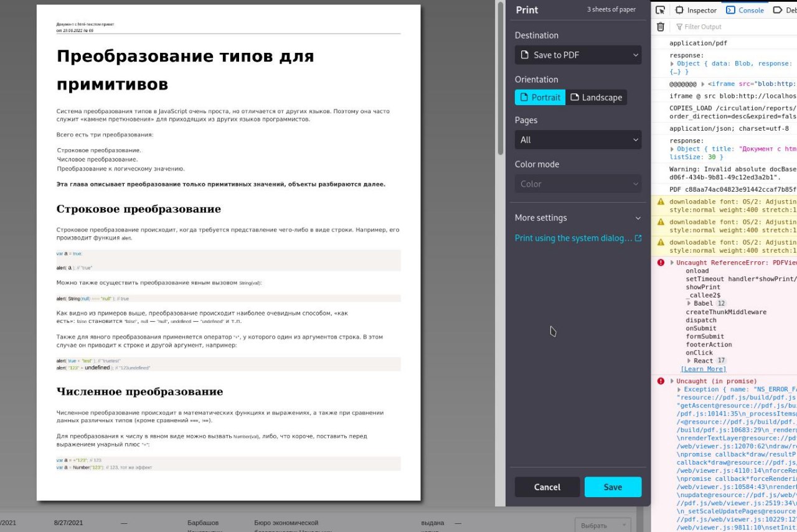Click the Learn More link in console
The height and width of the screenshot is (532, 797).
(704, 369)
